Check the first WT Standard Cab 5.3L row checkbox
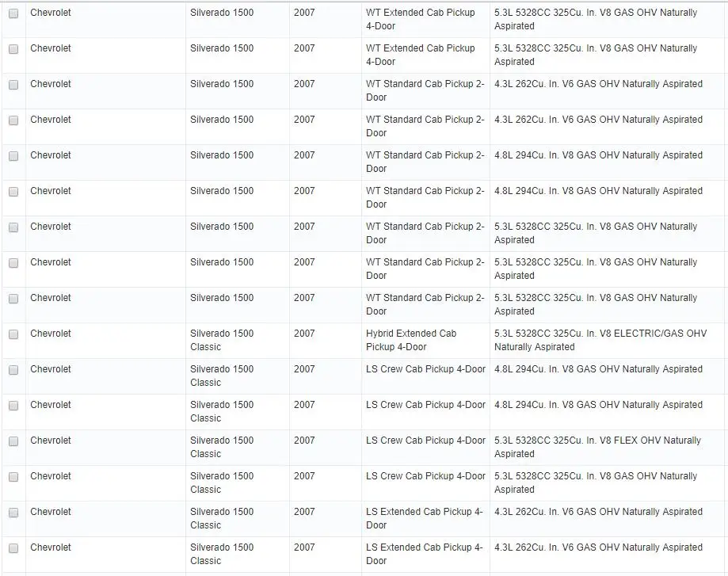728x576 pixels. tap(13, 227)
